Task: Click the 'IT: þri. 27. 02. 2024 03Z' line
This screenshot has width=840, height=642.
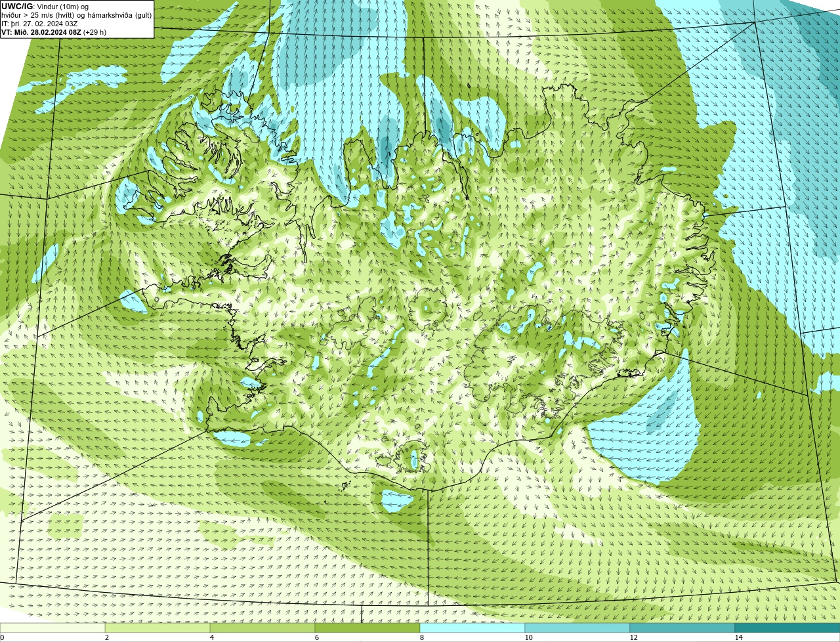Action: tap(39, 24)
